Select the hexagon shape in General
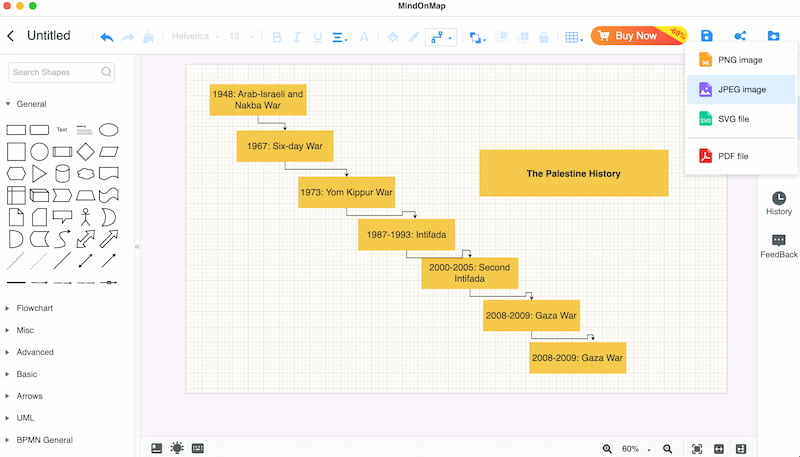 point(16,173)
